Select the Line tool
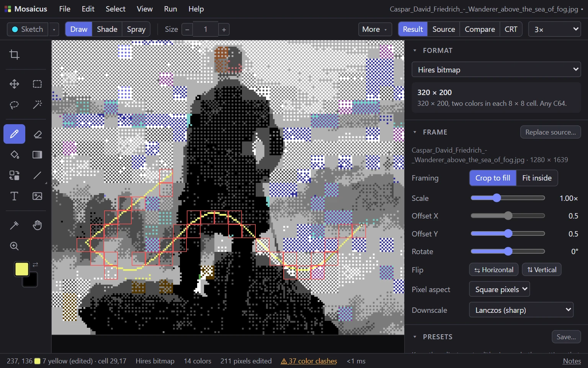 tap(37, 176)
